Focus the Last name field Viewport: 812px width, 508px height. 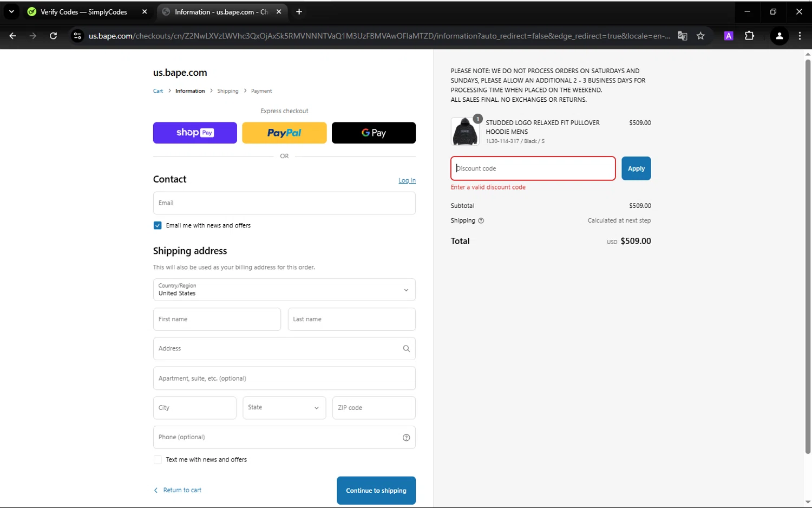(x=352, y=320)
